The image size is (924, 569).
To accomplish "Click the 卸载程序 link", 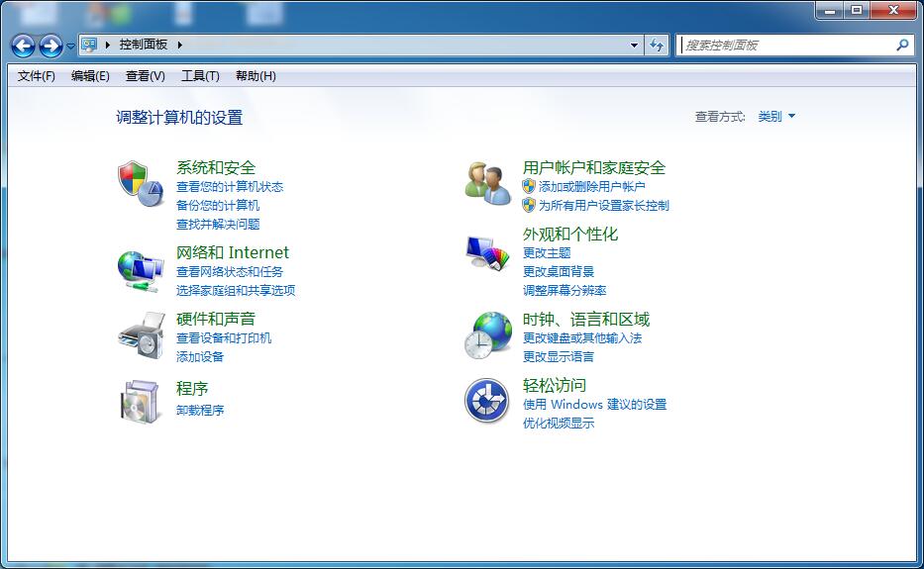I will tap(200, 410).
